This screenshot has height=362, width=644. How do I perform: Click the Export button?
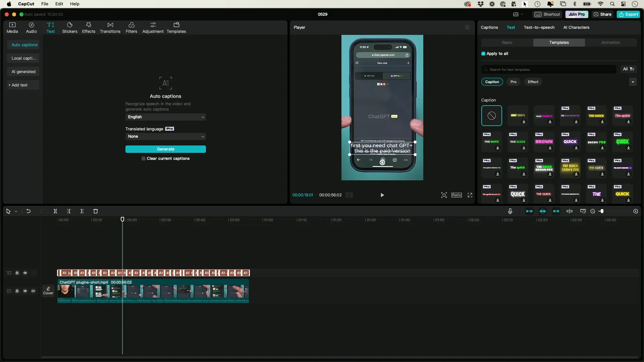(x=629, y=14)
